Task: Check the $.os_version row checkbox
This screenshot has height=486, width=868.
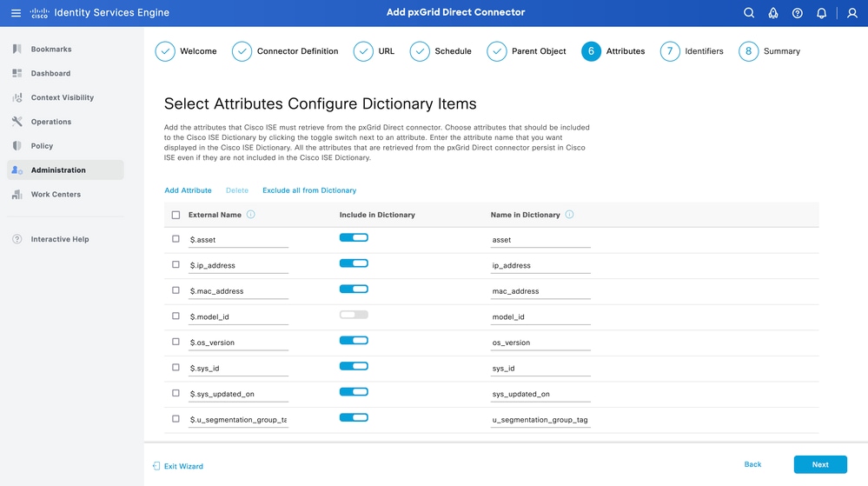Action: coord(176,342)
